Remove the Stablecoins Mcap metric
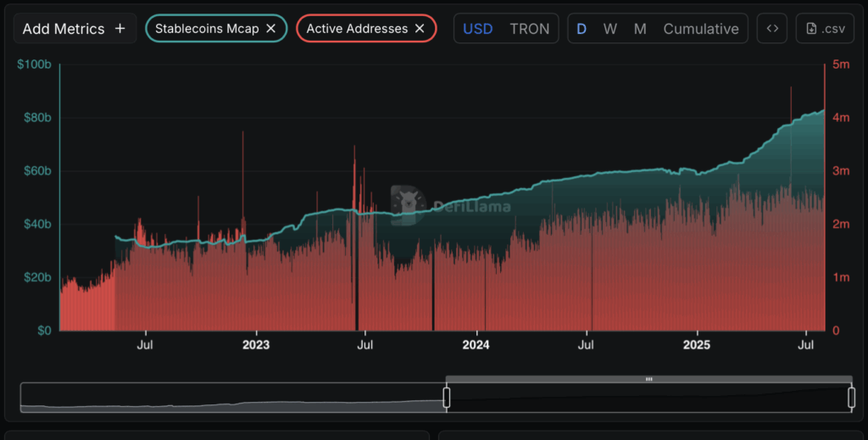 tap(270, 28)
